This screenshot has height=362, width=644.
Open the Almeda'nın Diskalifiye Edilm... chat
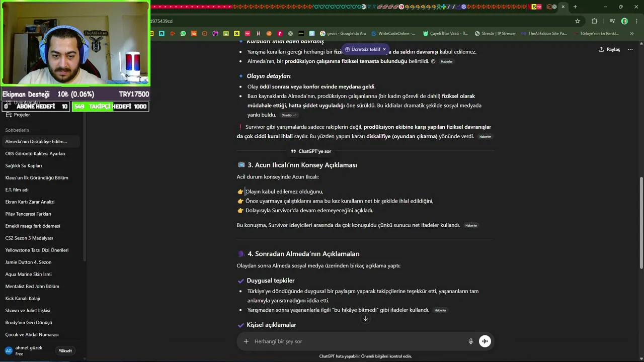(x=40, y=141)
